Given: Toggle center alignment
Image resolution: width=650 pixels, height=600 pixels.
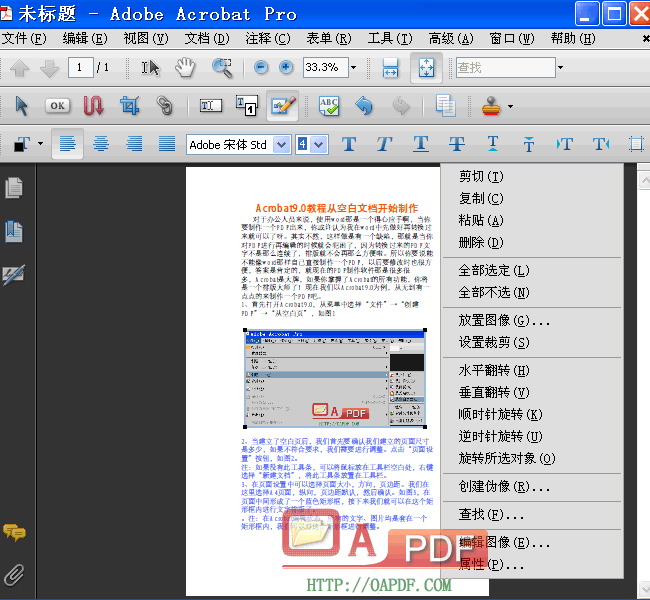Looking at the screenshot, I should (101, 143).
